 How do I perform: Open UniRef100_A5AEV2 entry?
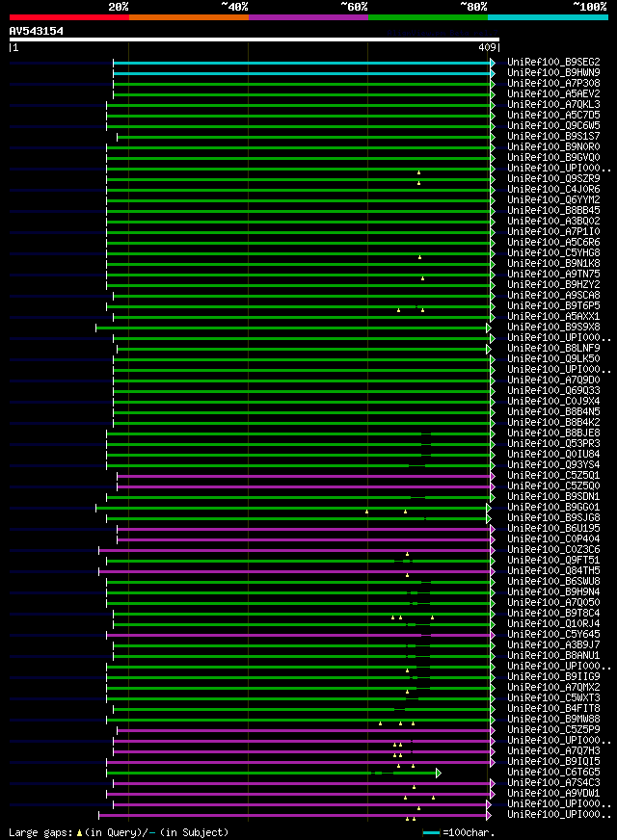pyautogui.click(x=553, y=93)
